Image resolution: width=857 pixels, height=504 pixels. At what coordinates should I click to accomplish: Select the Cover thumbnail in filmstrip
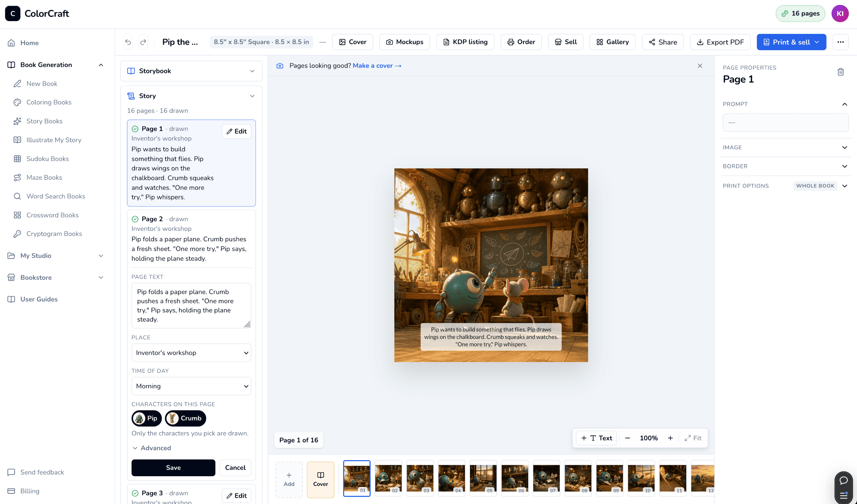(320, 479)
